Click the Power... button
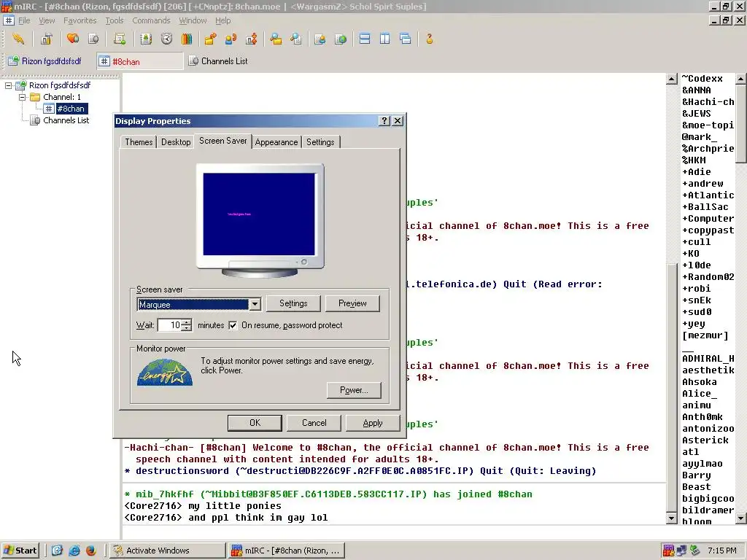This screenshot has height=560, width=747. point(354,390)
